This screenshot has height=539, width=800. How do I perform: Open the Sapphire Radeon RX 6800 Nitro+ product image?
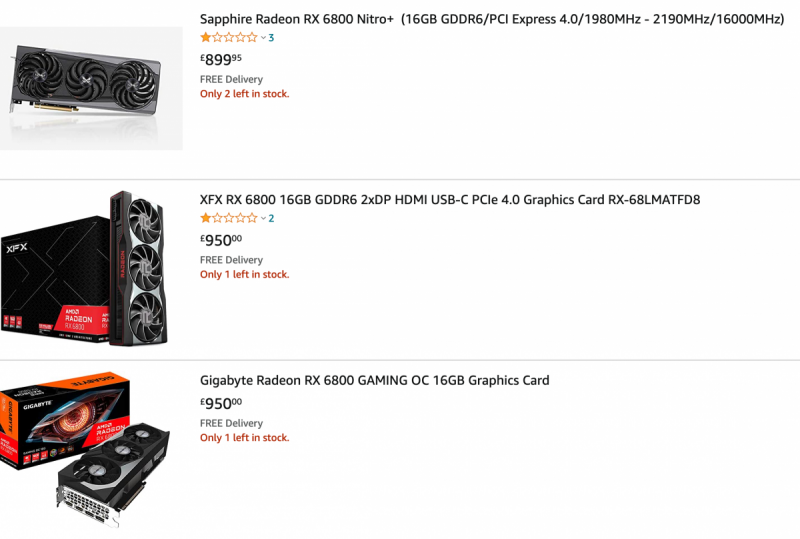click(x=91, y=88)
